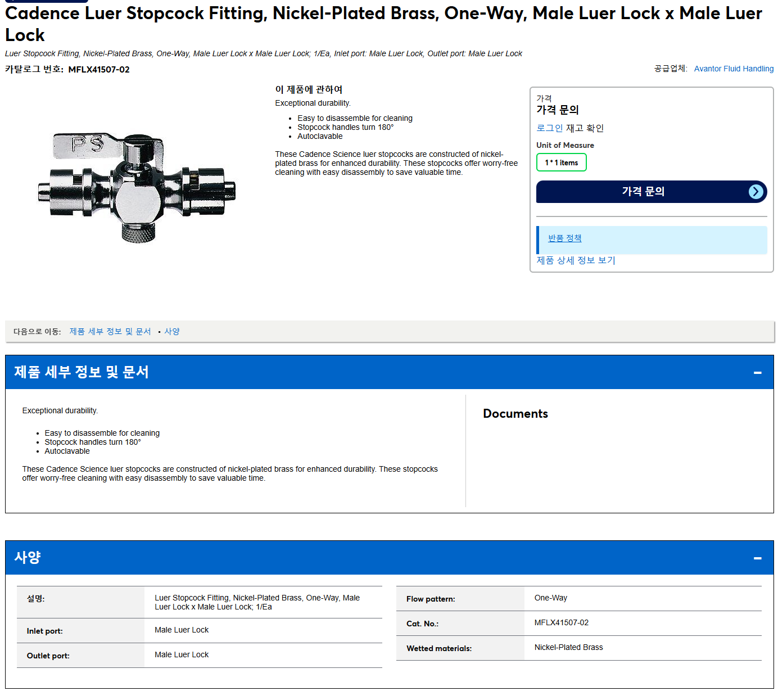
Task: Click the 로그인 link to check stock
Action: point(549,128)
